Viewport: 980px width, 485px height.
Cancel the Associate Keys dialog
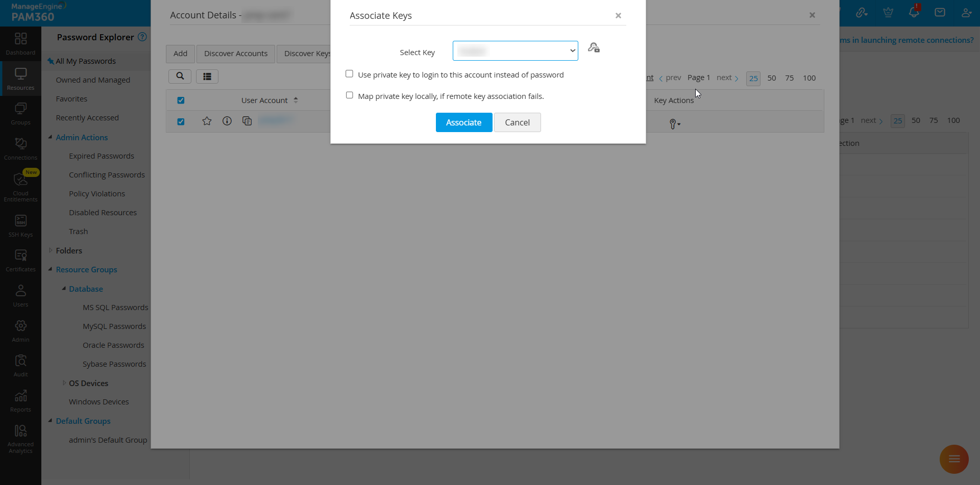517,122
